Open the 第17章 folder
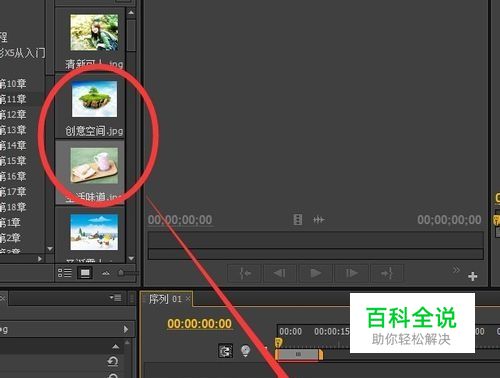 point(13,192)
